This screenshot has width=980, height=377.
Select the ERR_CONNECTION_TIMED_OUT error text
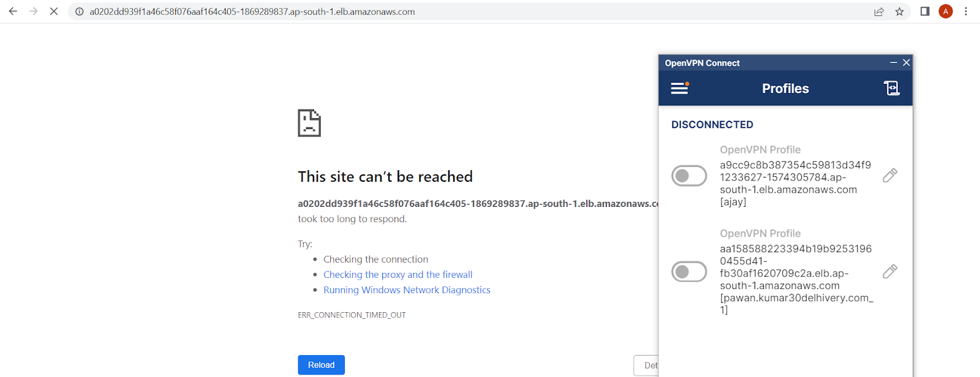click(x=352, y=315)
